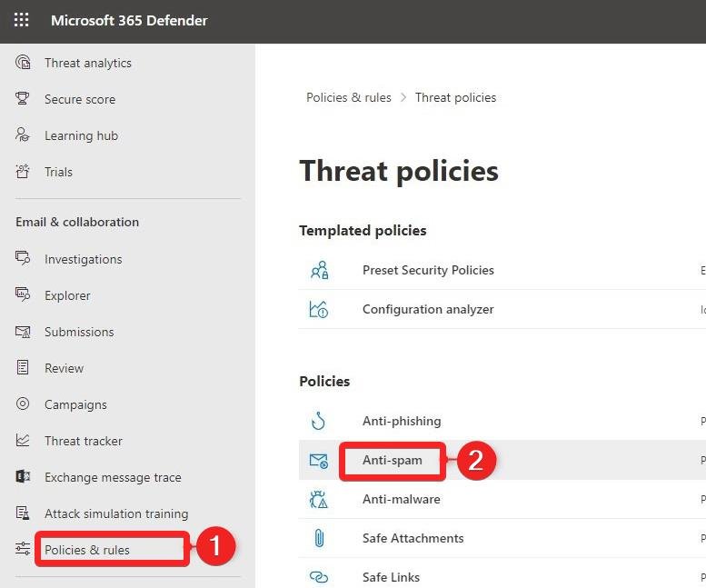Click the Preset Security Policies icon
This screenshot has height=588, width=706.
[319, 270]
